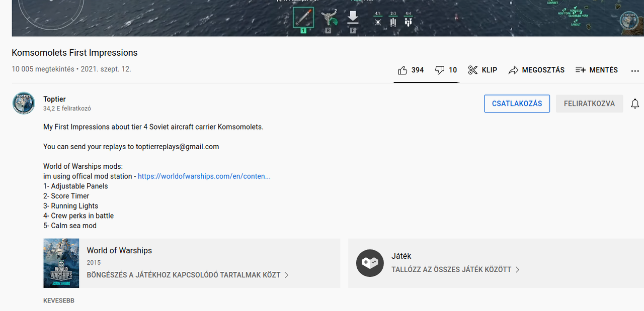The height and width of the screenshot is (311, 644).
Task: Click the thumbs-up like icon
Action: point(403,70)
